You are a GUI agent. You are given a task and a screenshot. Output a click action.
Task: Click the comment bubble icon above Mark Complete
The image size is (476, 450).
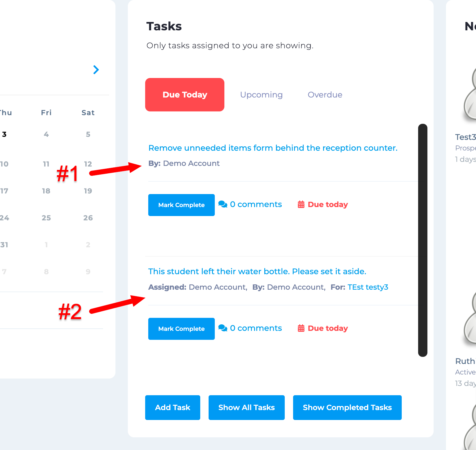point(223,204)
